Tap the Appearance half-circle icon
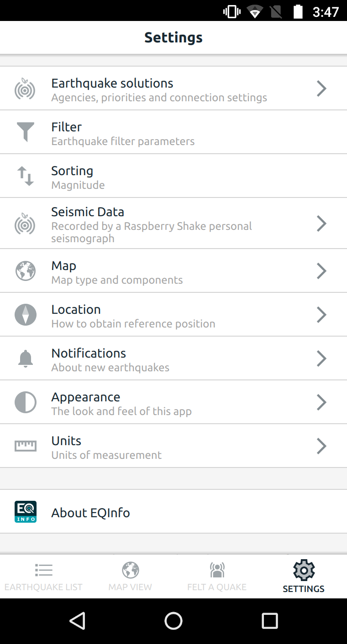347x644 pixels. [25, 402]
